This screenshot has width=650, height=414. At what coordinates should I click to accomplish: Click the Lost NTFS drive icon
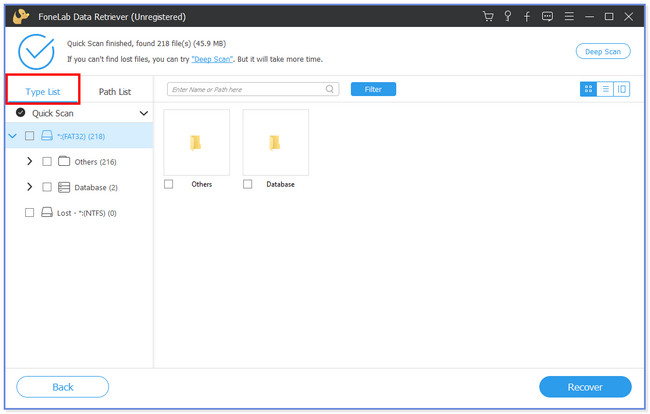tap(47, 213)
